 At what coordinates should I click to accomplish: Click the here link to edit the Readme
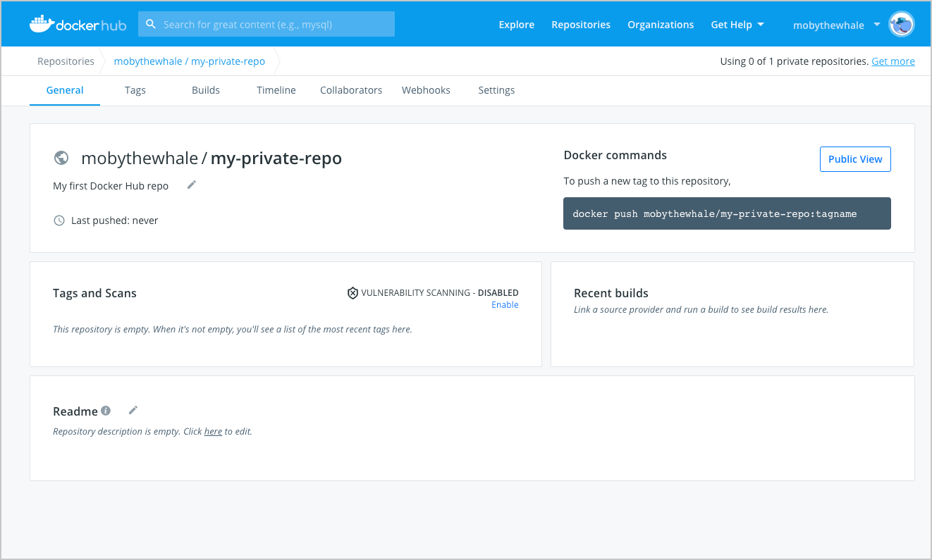coord(213,430)
